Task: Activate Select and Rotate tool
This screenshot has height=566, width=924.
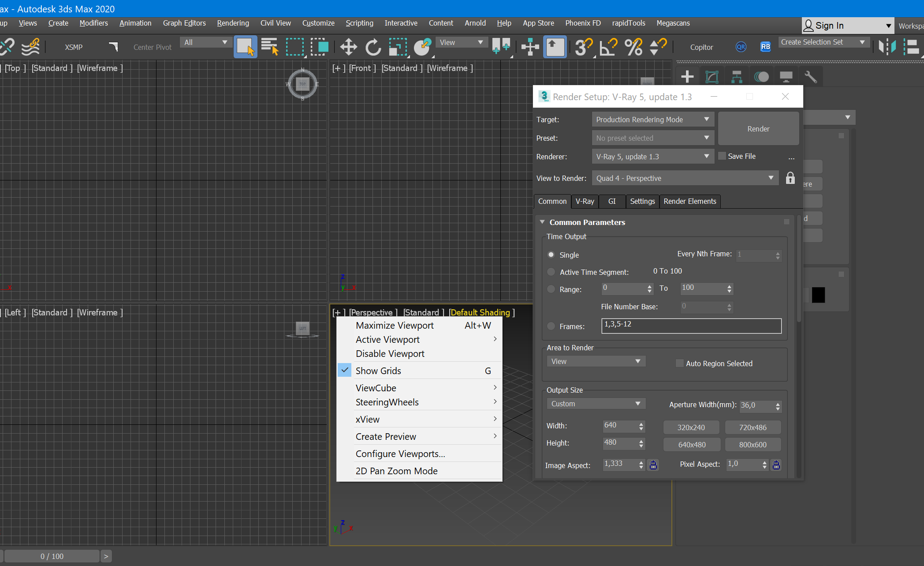Action: click(x=373, y=47)
